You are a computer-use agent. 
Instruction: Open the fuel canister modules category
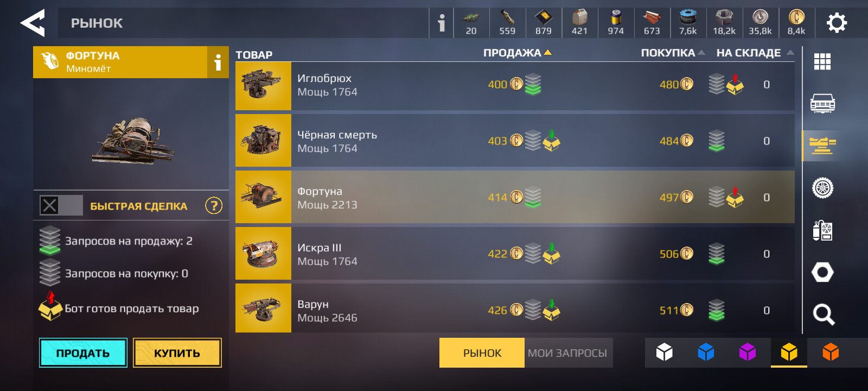click(822, 230)
